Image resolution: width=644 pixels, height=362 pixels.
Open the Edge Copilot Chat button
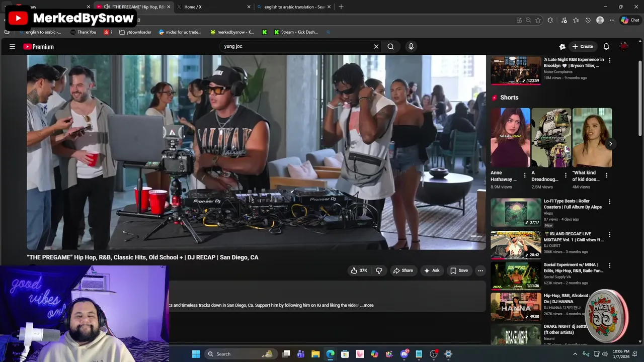point(630,20)
